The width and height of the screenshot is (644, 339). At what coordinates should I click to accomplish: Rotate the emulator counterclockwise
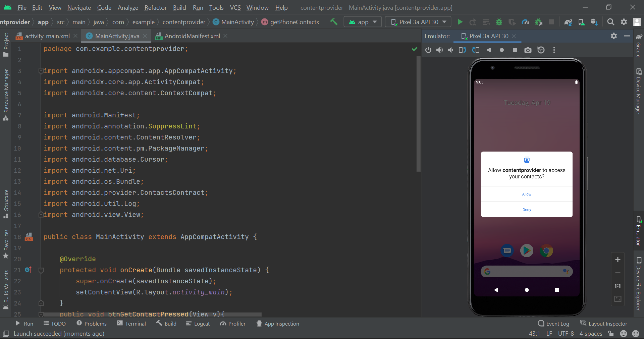(x=462, y=50)
